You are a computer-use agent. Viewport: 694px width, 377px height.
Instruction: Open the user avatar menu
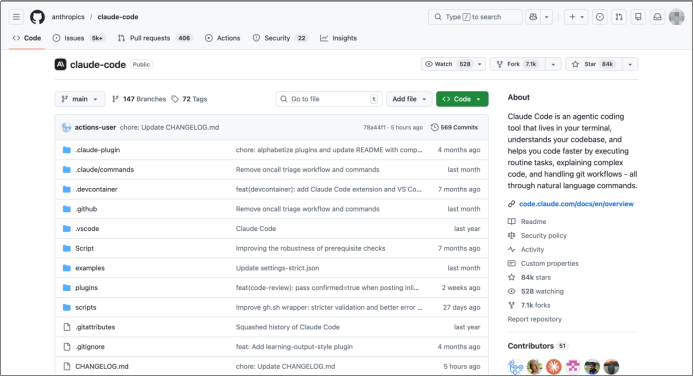676,17
